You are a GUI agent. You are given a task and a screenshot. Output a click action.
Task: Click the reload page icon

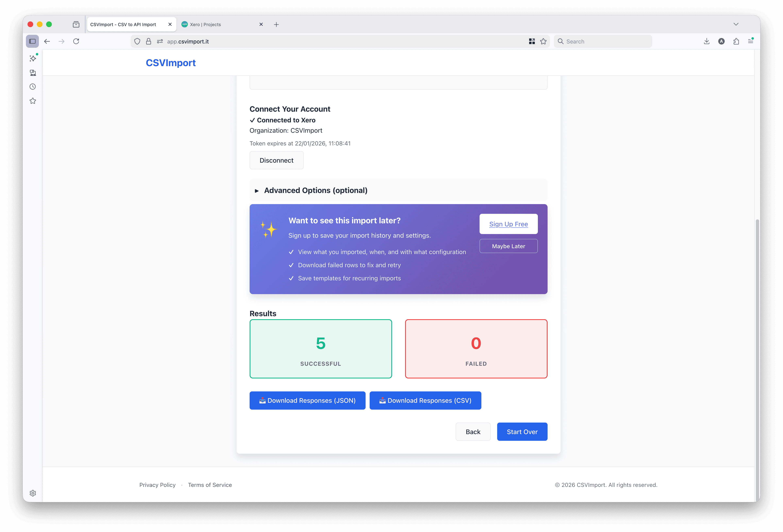(76, 41)
